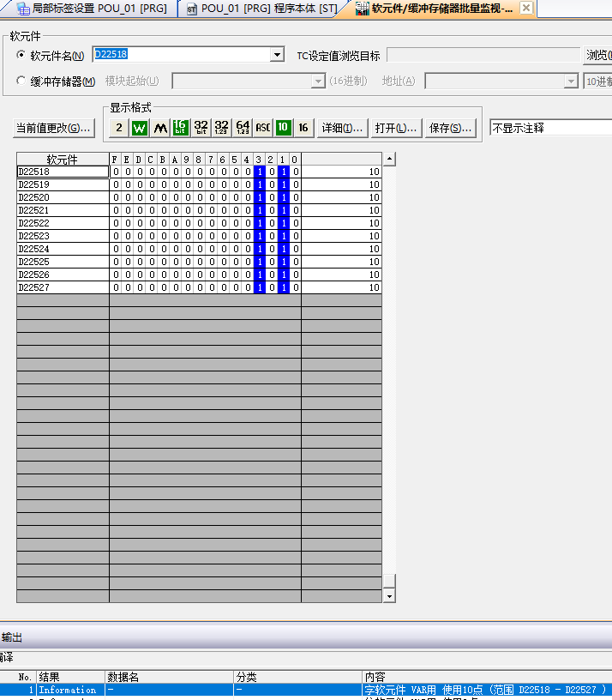Click the D22518 device name input field
Image resolution: width=612 pixels, height=700 pixels.
tap(180, 56)
